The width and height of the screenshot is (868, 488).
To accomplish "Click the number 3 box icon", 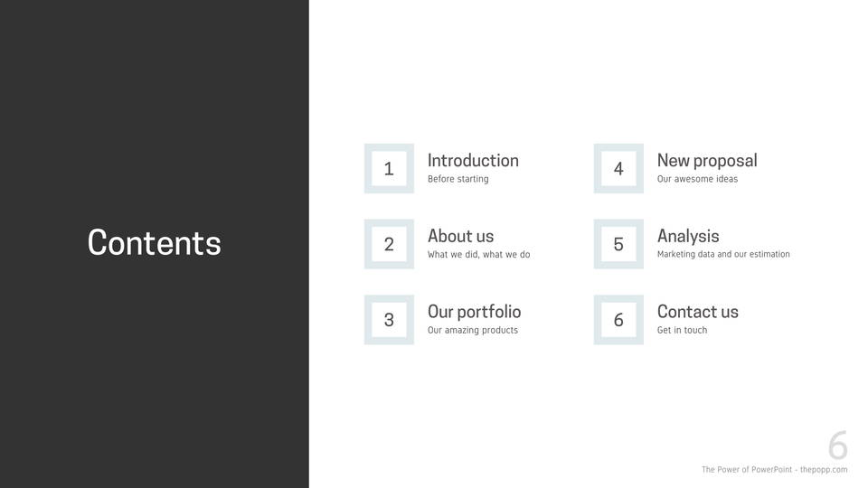I will click(x=389, y=319).
